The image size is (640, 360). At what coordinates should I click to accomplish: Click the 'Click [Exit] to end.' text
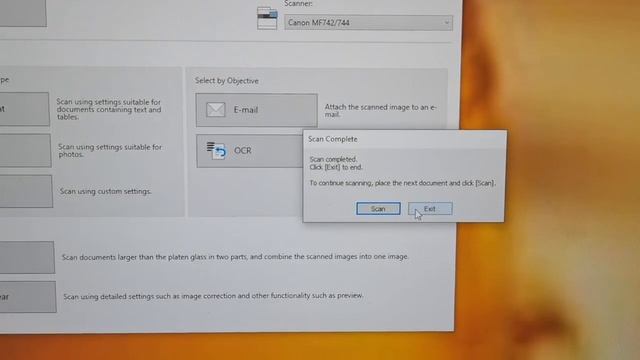coord(336,167)
